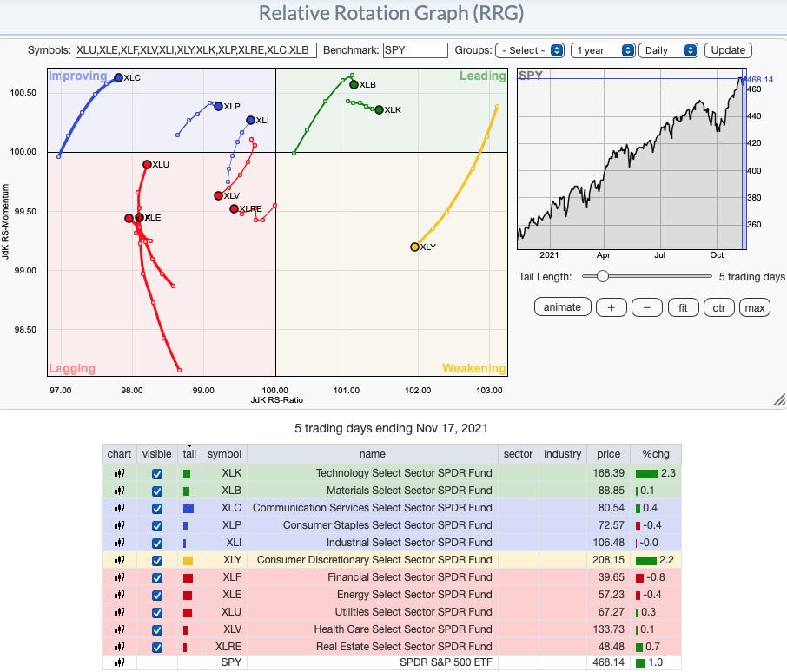This screenshot has width=787, height=672.
Task: Sort table by price column header
Action: click(608, 454)
